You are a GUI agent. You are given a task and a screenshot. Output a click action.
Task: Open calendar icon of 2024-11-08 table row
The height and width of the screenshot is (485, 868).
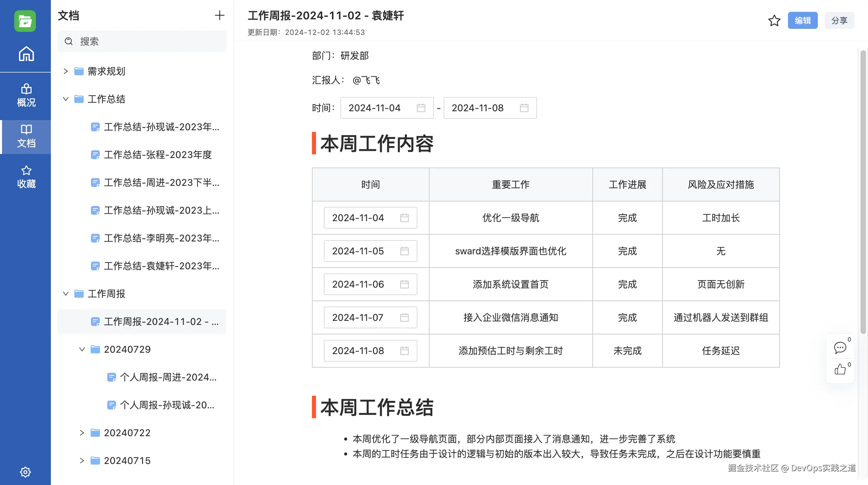pos(404,351)
